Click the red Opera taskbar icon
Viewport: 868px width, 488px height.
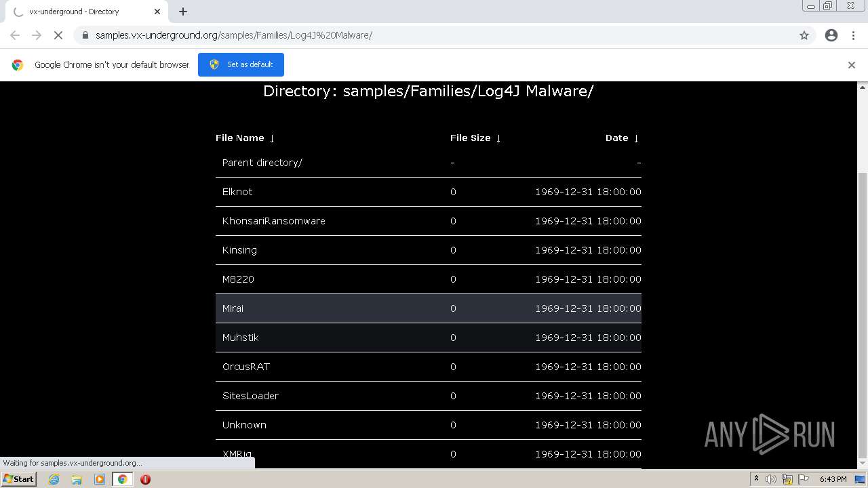tap(145, 479)
